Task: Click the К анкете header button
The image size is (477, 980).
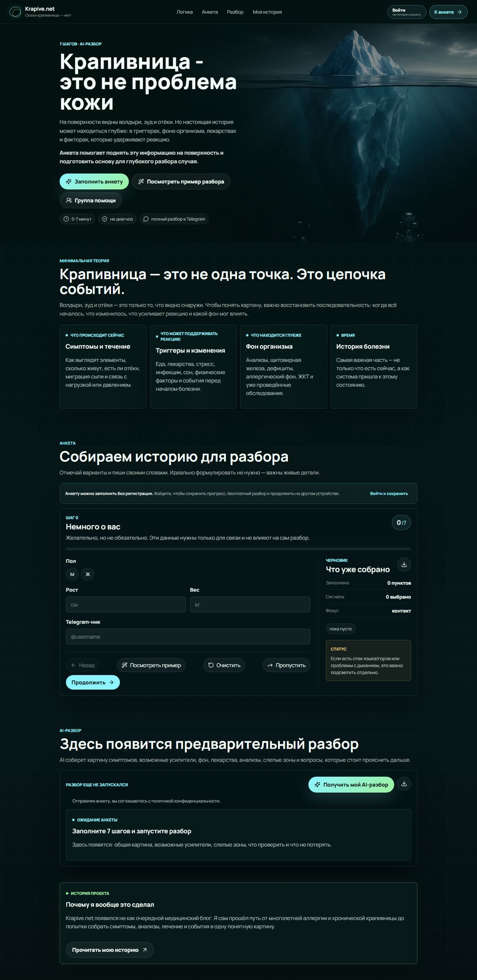Action: 448,12
